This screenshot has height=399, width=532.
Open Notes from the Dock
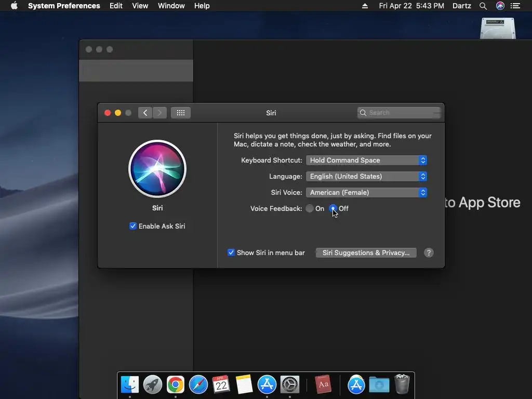tap(244, 385)
